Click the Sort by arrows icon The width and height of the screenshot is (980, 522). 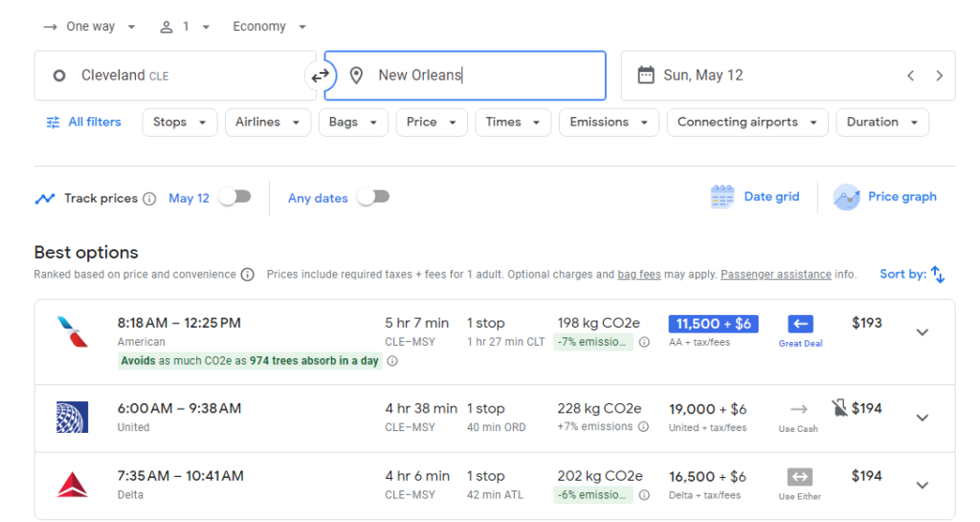tap(938, 275)
